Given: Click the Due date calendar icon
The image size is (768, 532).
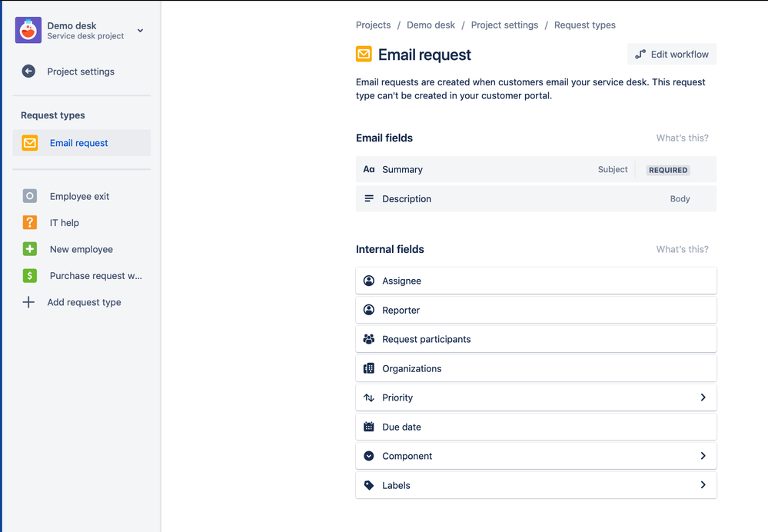Looking at the screenshot, I should (369, 427).
